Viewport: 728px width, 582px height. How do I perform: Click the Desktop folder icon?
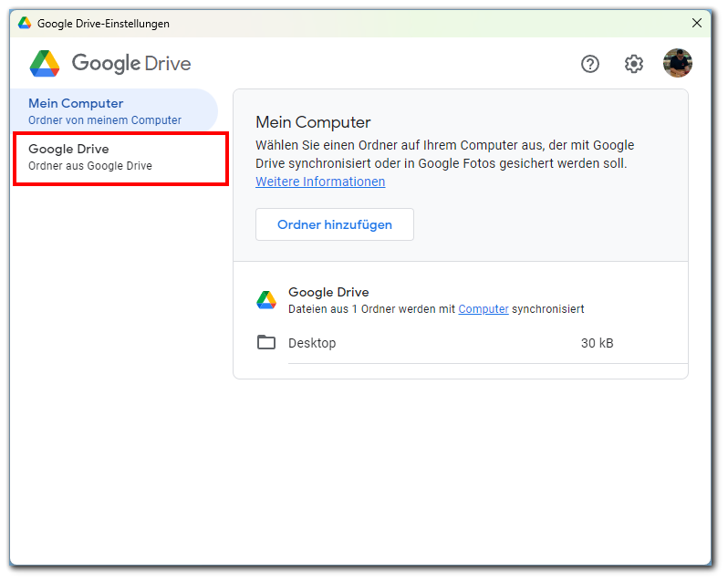266,342
